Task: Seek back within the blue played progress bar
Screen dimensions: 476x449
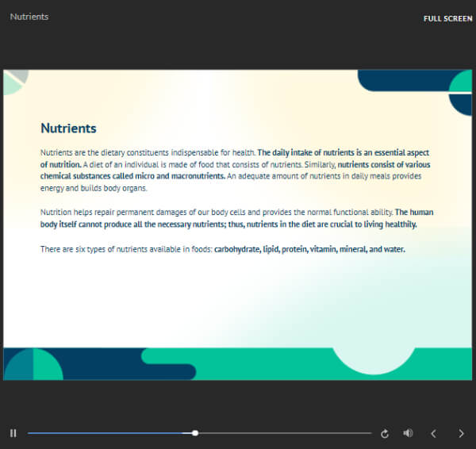Action: (109, 433)
